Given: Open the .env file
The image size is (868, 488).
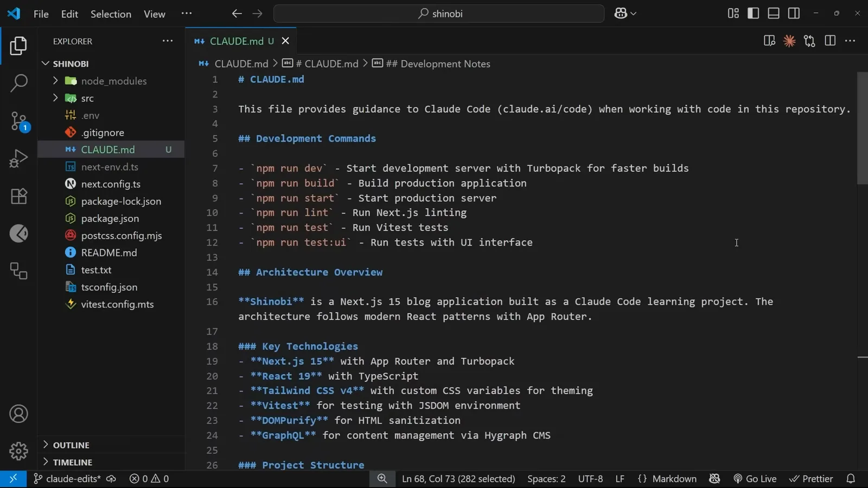Looking at the screenshot, I should pyautogui.click(x=111, y=115).
